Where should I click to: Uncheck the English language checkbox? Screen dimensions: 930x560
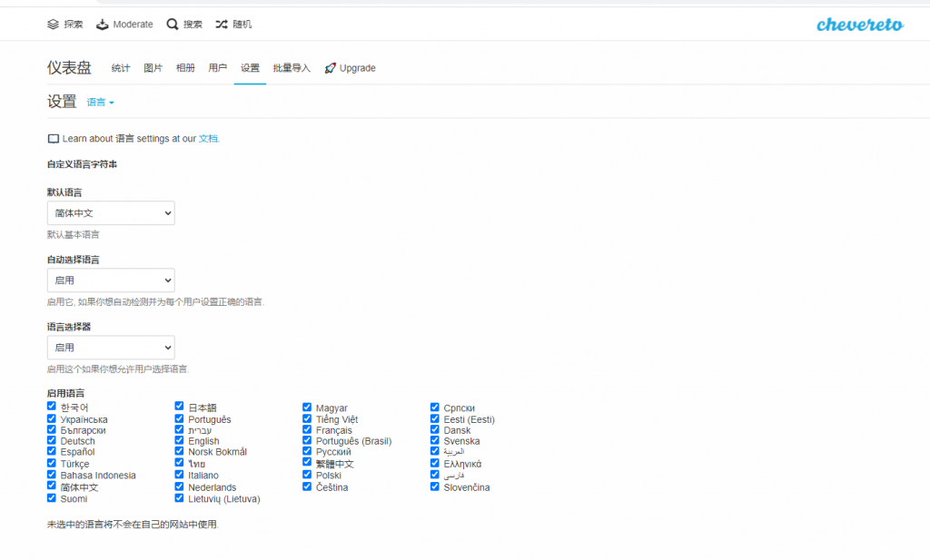(180, 440)
